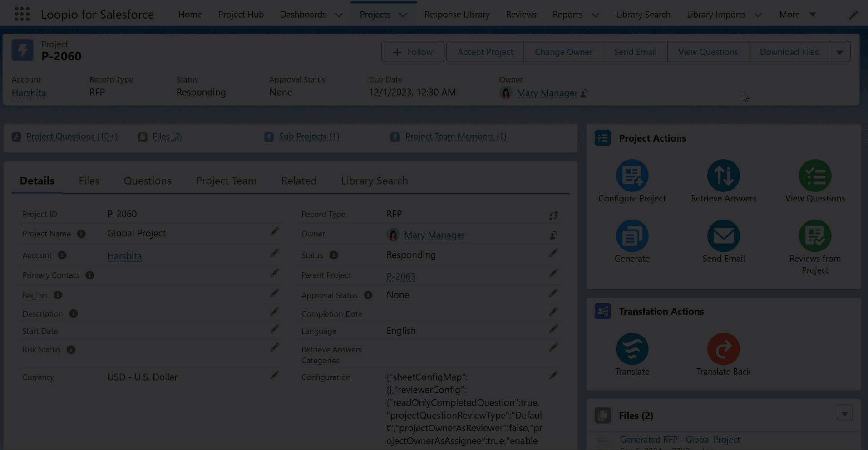Click the Translate action icon
The width and height of the screenshot is (868, 450).
(632, 349)
